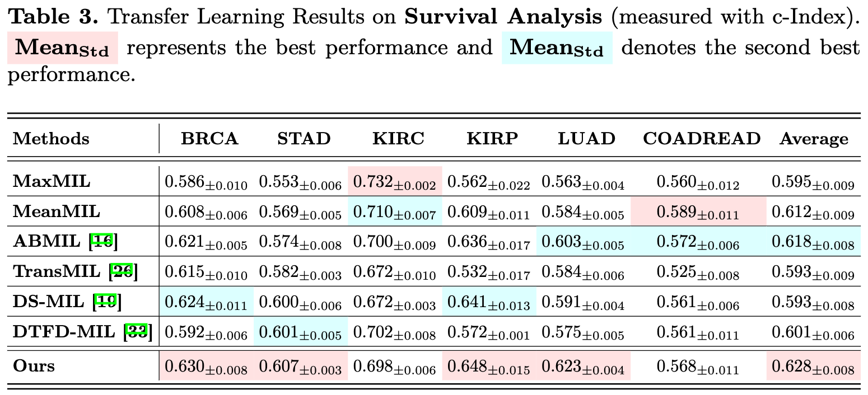Select the Average column header

coord(814,139)
